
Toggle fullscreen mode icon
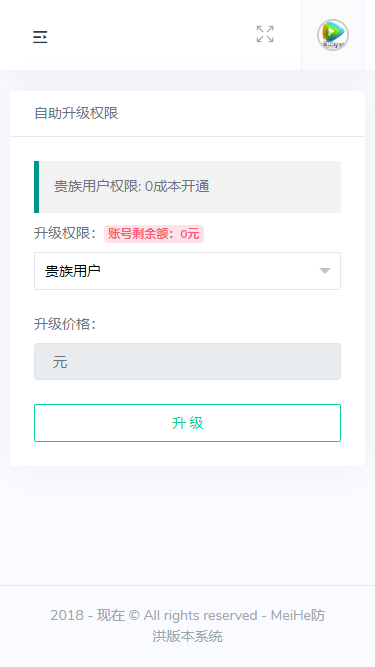pyautogui.click(x=265, y=34)
